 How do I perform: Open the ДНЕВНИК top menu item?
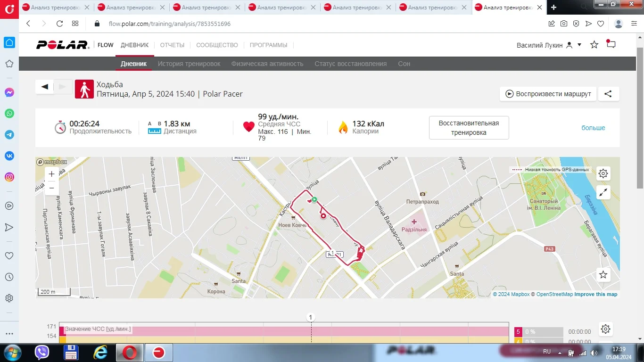pyautogui.click(x=134, y=45)
